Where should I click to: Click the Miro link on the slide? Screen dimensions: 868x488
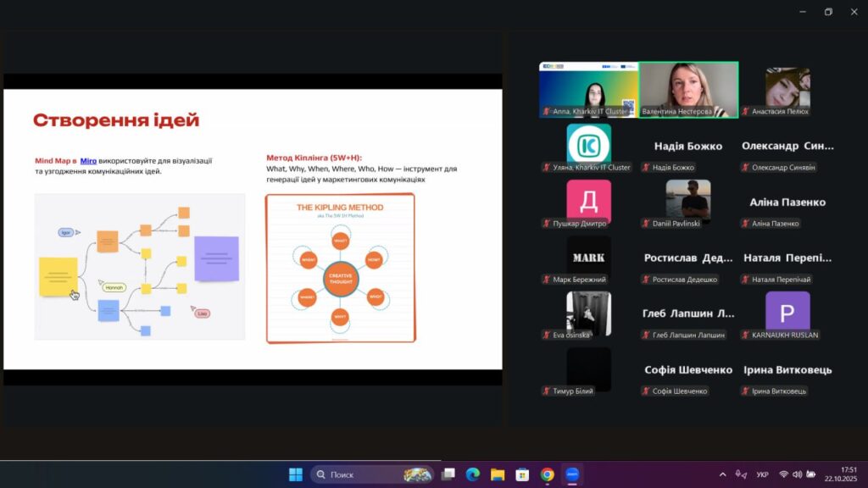click(88, 159)
